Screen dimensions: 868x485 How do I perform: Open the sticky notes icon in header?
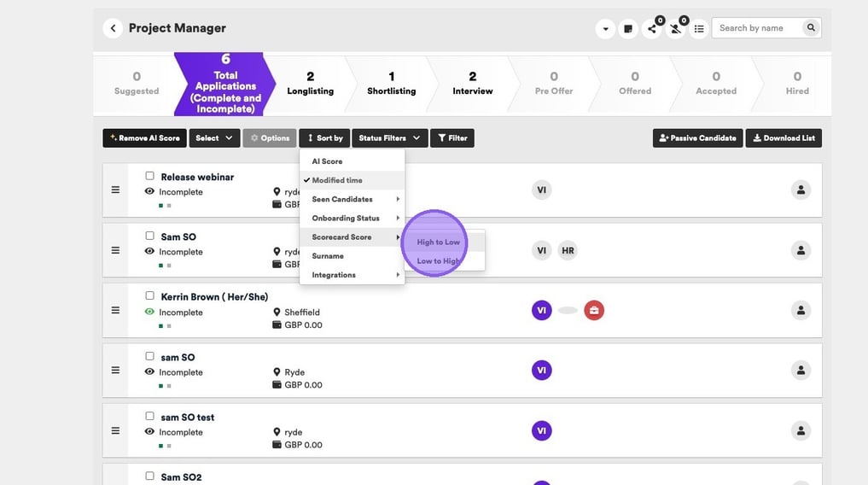[x=628, y=28]
